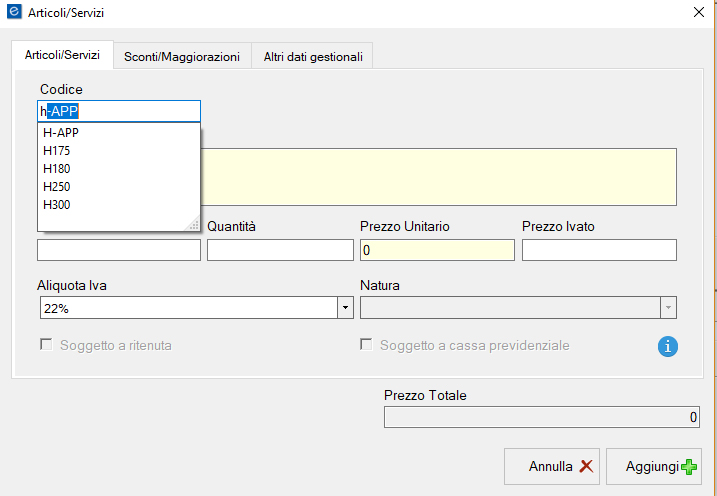The image size is (717, 496).
Task: Select the H250 code suggestion
Action: (57, 187)
